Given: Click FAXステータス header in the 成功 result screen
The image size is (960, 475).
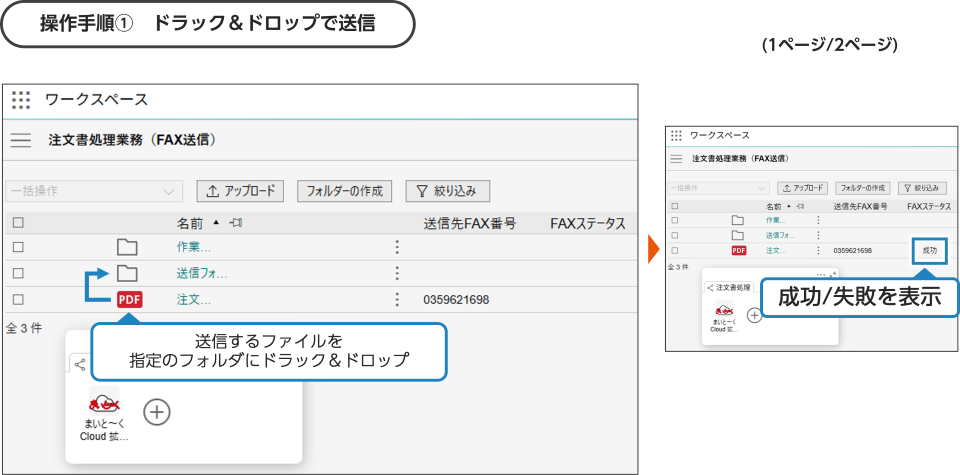Looking at the screenshot, I should [929, 207].
